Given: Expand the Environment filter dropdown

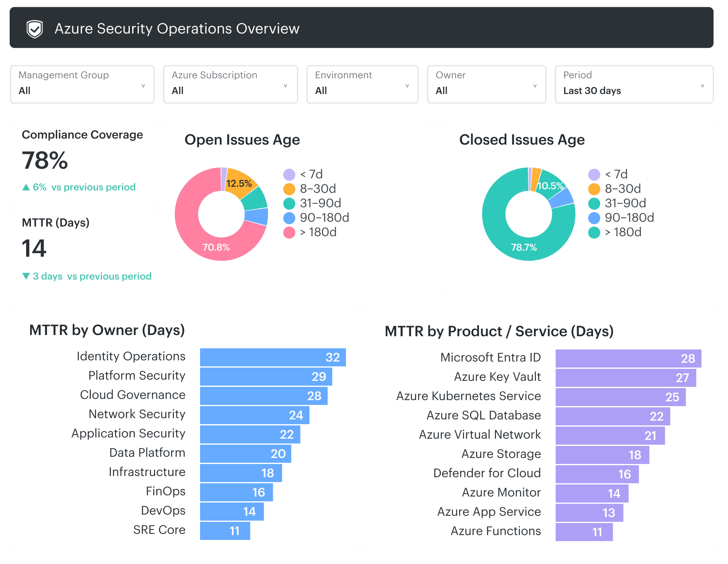Looking at the screenshot, I should [362, 84].
